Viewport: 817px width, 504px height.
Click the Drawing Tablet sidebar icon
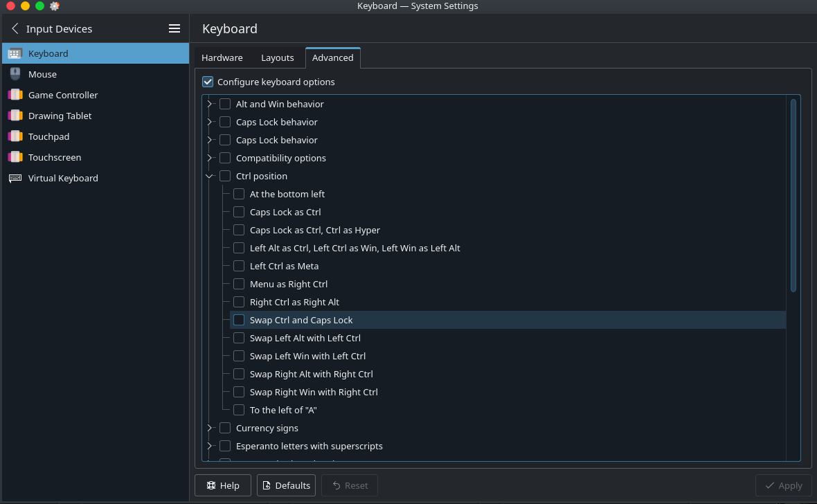coord(15,116)
